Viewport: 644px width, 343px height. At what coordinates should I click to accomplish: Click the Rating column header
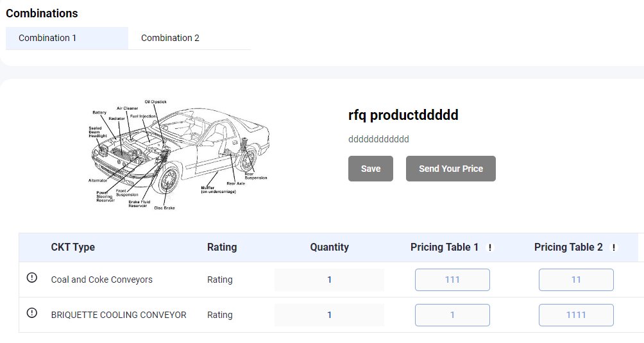[222, 247]
